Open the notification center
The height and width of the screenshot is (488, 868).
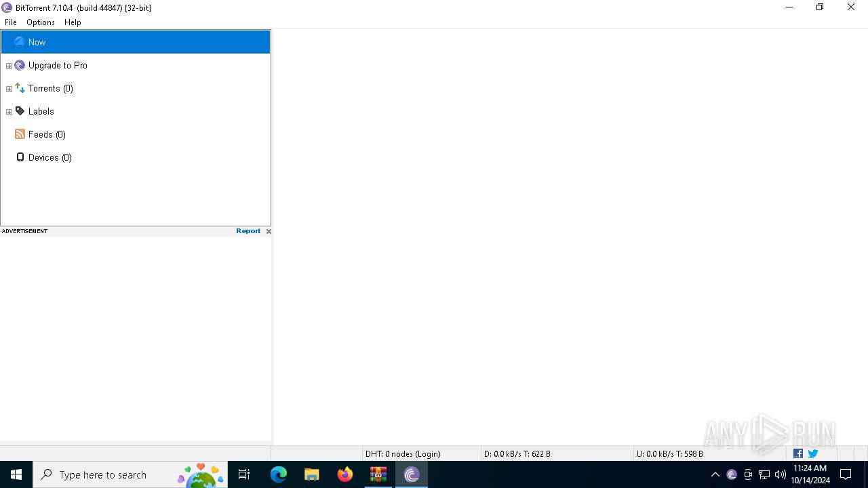point(846,474)
